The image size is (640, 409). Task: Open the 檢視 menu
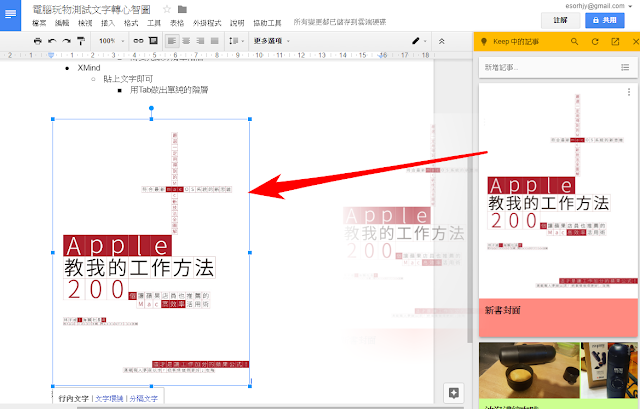click(85, 23)
